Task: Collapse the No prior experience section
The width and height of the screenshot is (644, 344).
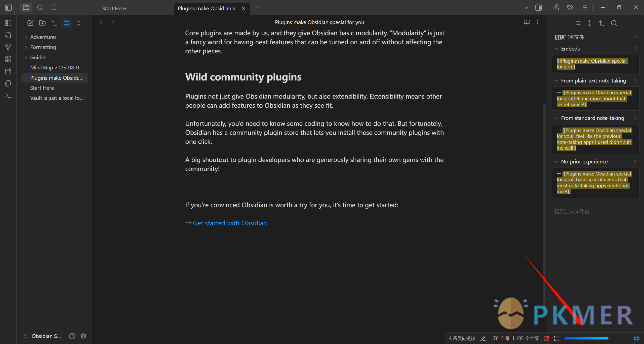Action: (556, 161)
